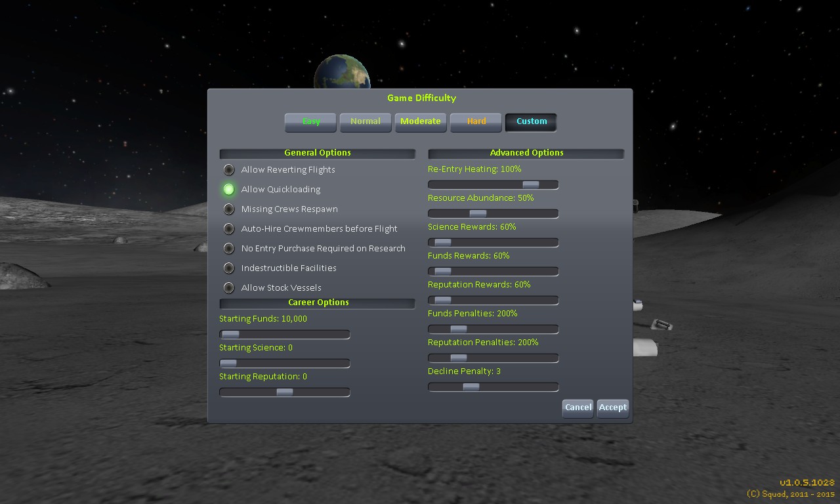Viewport: 840px width, 504px height.
Task: Click the Accept button
Action: (613, 408)
